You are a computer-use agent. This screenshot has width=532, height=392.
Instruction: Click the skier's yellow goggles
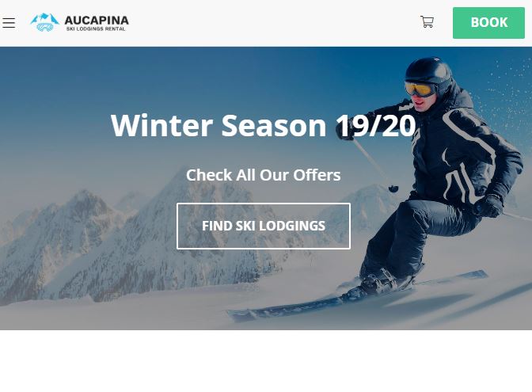pyautogui.click(x=420, y=89)
